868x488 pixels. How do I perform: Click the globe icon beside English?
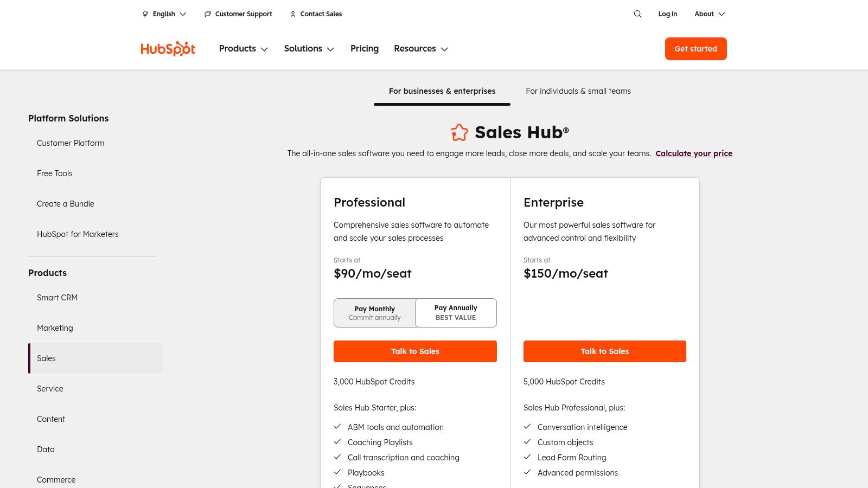(145, 14)
